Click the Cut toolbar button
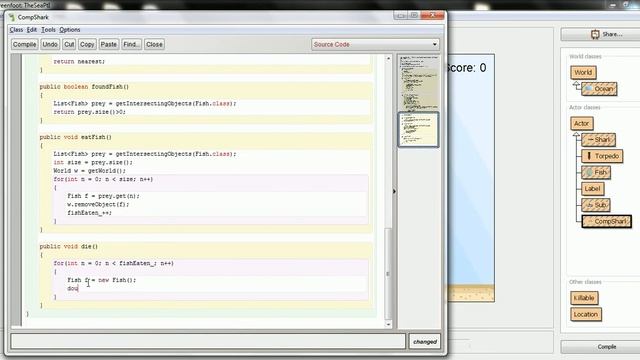 pos(69,44)
